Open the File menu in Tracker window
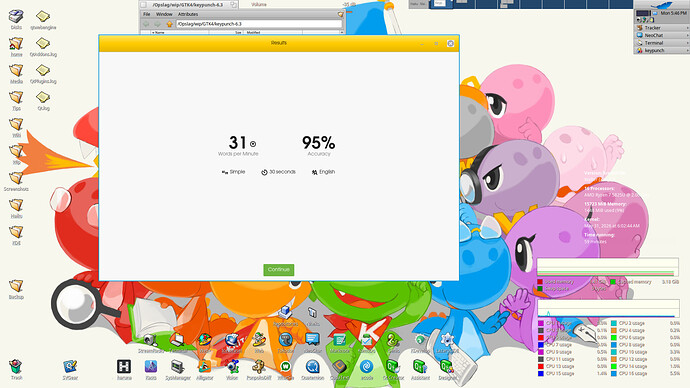The image size is (690, 388). 147,15
